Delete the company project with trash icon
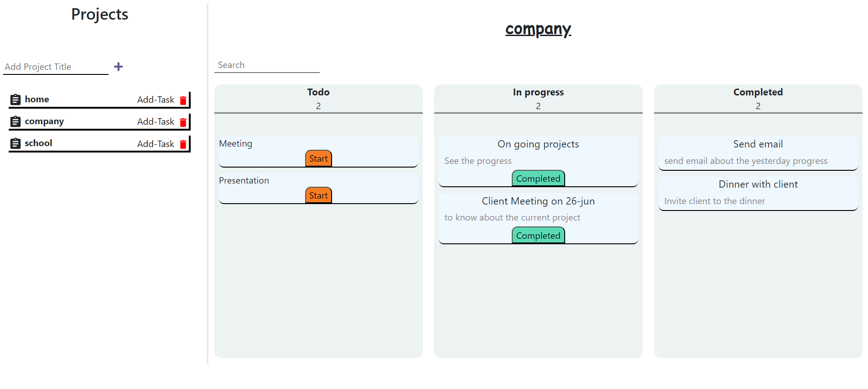The image size is (868, 389). coord(183,121)
